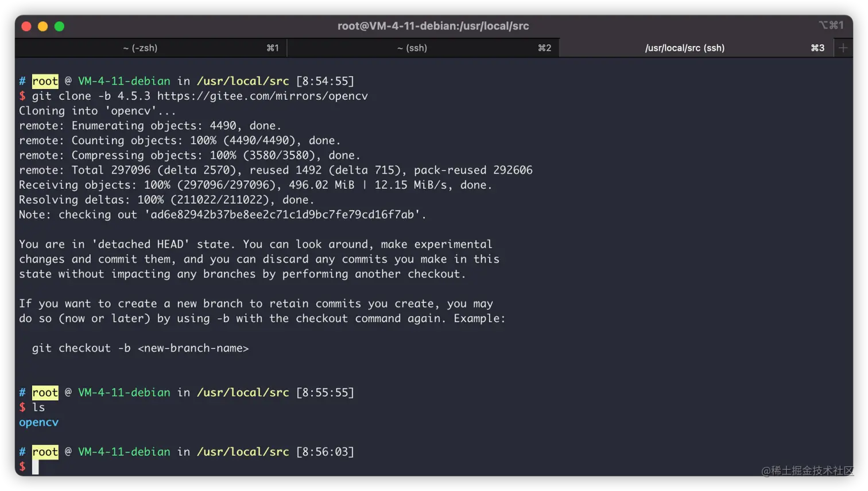868x491 pixels.
Task: Click the ls command line
Action: click(32, 408)
